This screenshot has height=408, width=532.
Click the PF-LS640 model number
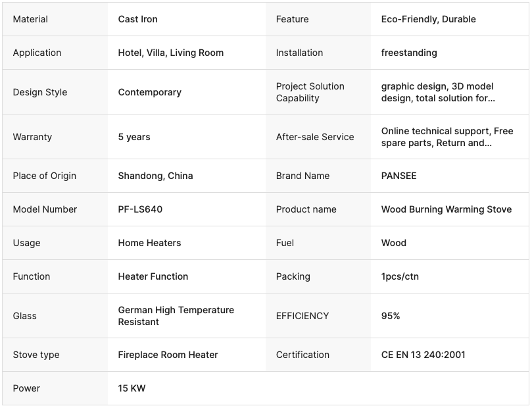(140, 209)
